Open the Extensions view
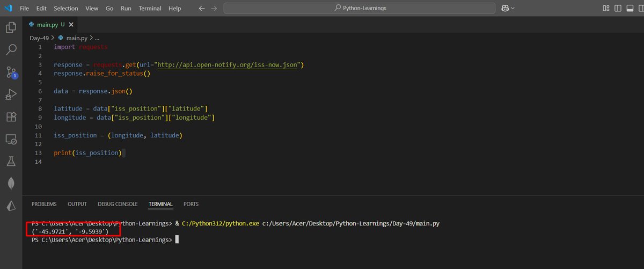The width and height of the screenshot is (644, 269). pos(11,117)
